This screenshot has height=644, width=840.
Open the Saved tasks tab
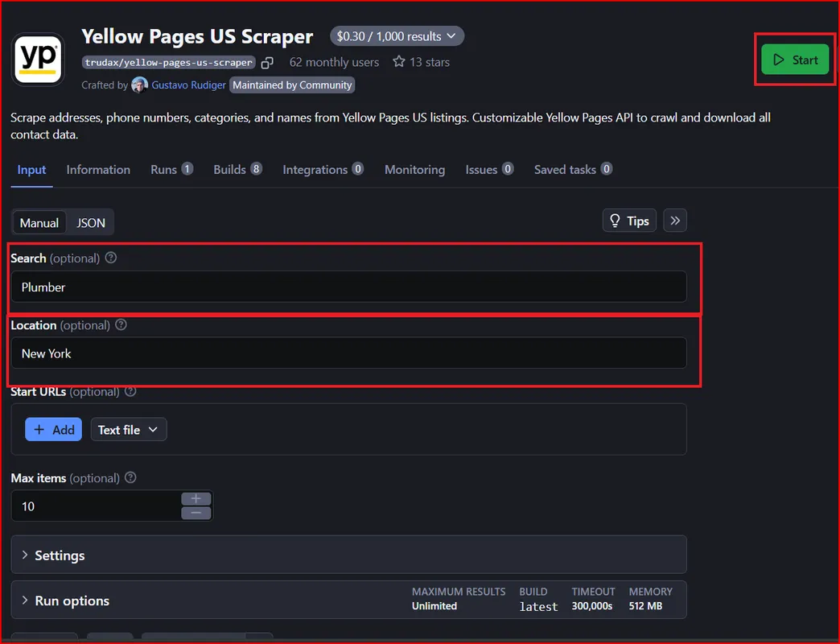tap(573, 170)
